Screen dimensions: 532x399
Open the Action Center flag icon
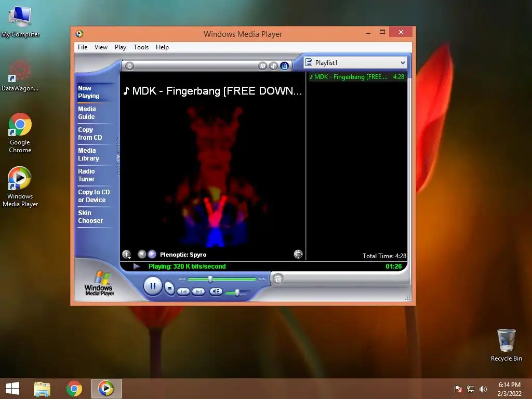click(x=458, y=389)
